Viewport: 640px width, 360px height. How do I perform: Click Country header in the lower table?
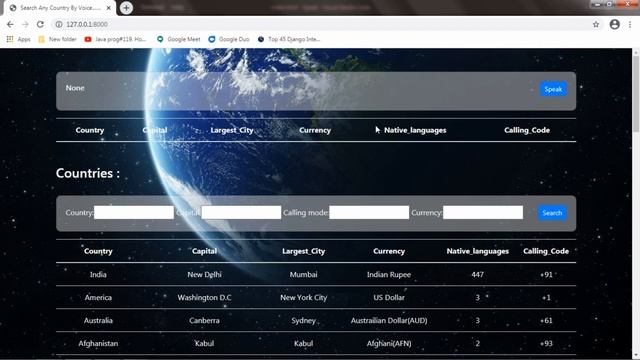(x=98, y=251)
